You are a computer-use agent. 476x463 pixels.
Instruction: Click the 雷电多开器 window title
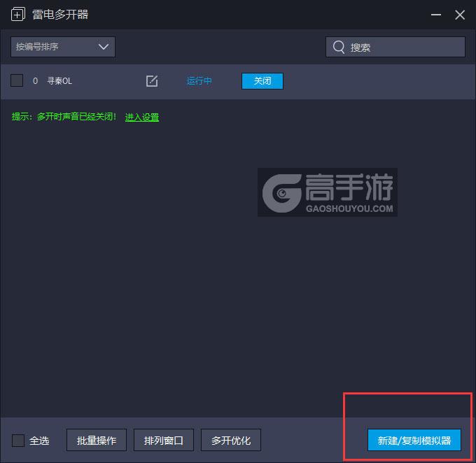[60, 14]
